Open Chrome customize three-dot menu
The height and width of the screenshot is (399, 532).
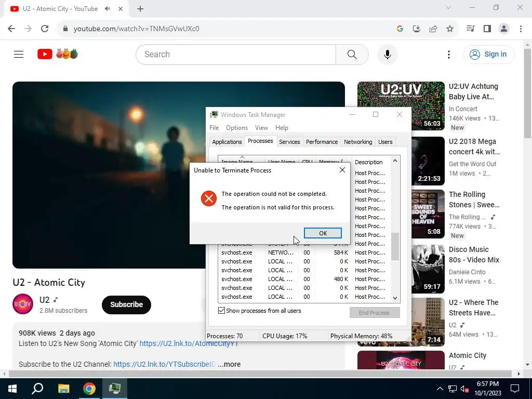point(521,29)
